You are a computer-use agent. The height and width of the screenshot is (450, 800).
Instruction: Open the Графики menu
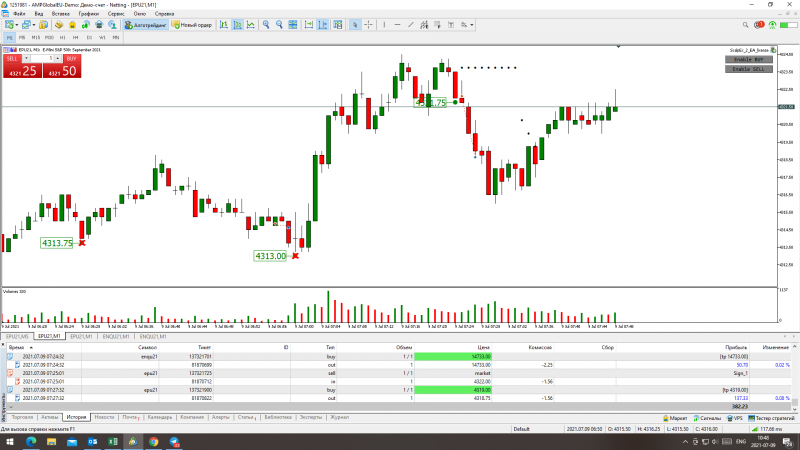[89, 14]
